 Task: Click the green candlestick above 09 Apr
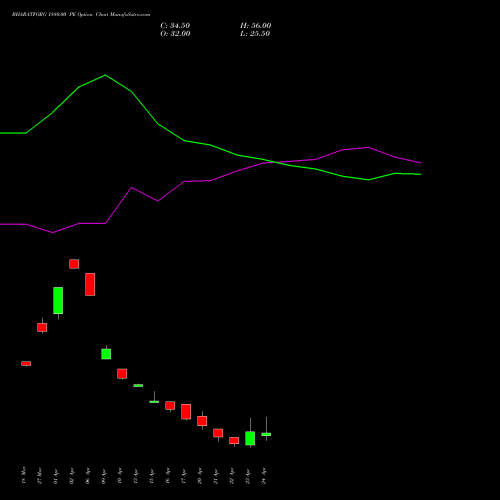106,354
